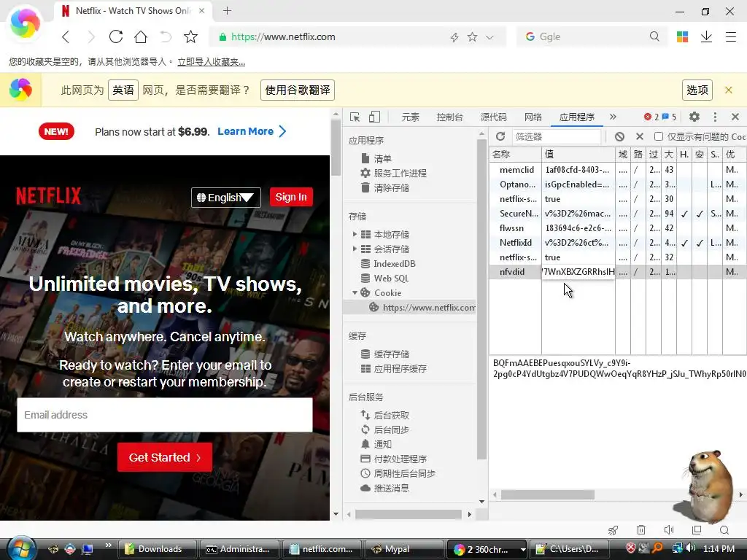747x560 pixels.
Task: Switch to the 元素 (Elements) DevTools tab
Action: 410,117
